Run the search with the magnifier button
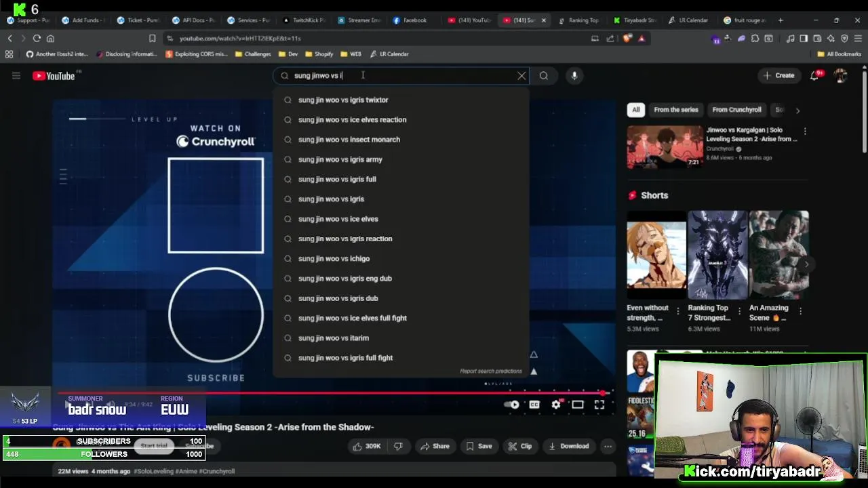The height and width of the screenshot is (488, 868). pyautogui.click(x=544, y=76)
